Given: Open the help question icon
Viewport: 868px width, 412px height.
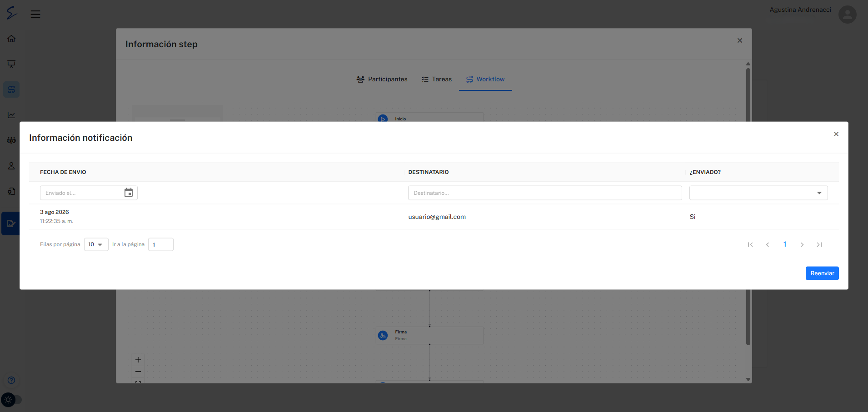Looking at the screenshot, I should 11,380.
